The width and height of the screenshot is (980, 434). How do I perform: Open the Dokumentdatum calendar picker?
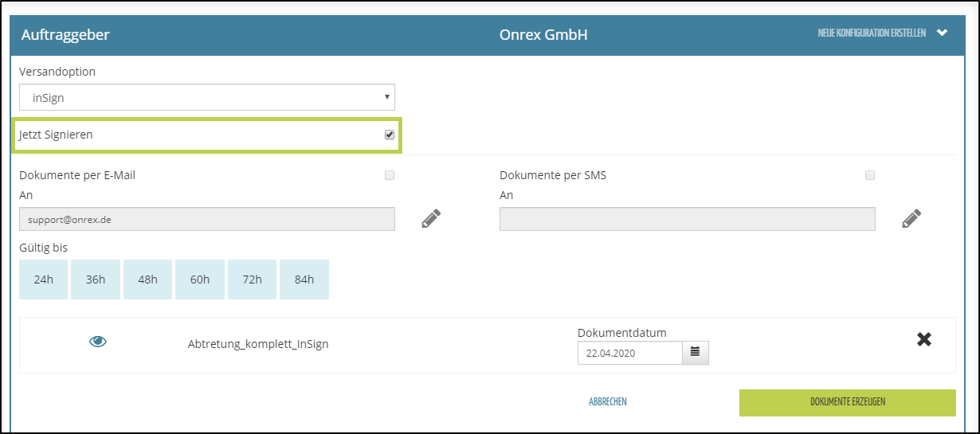point(695,352)
